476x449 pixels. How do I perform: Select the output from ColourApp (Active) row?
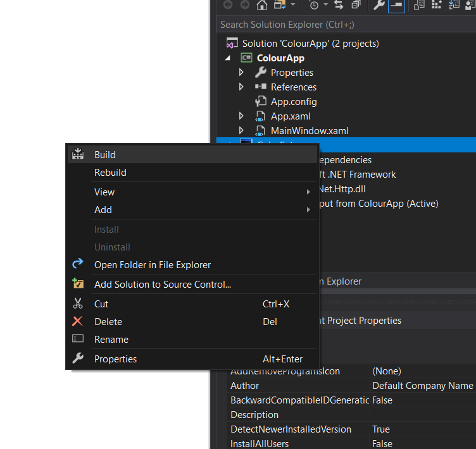379,204
